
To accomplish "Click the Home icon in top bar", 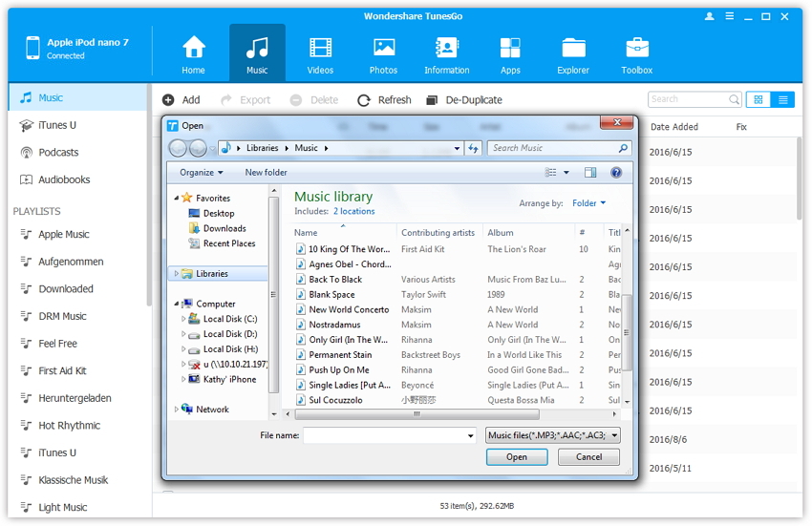I will [x=194, y=49].
